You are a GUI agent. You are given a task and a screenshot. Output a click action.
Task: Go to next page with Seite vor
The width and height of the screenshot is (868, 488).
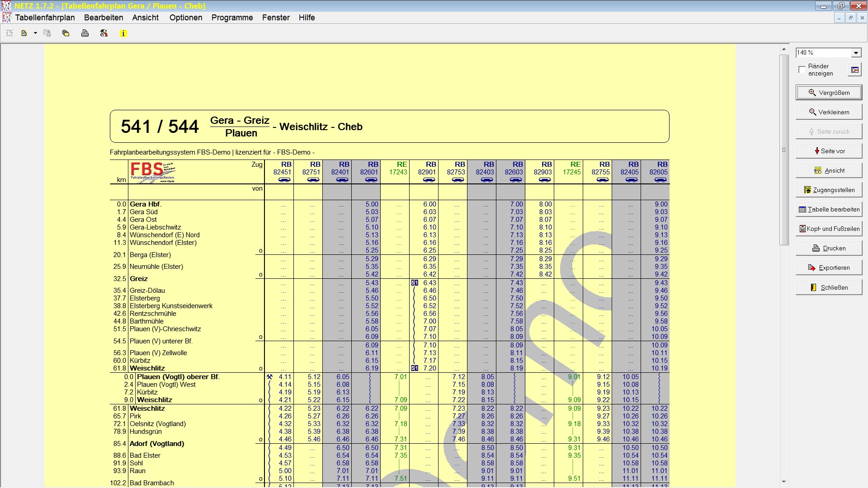[829, 151]
